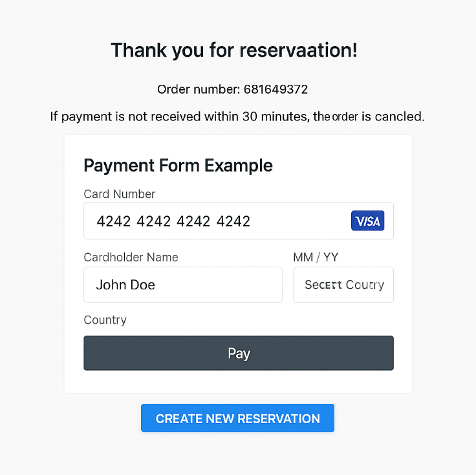
Task: Click the word "Example" in form title
Action: pyautogui.click(x=238, y=165)
